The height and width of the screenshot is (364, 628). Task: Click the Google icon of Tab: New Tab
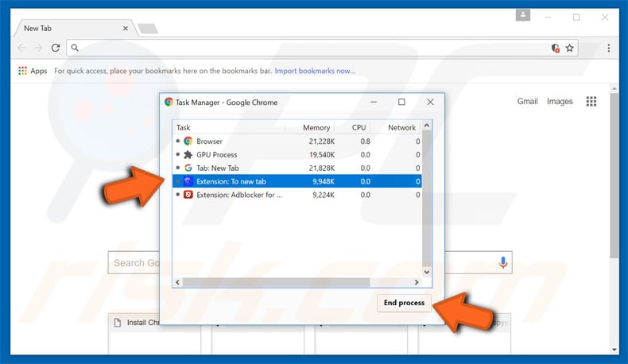[x=188, y=168]
